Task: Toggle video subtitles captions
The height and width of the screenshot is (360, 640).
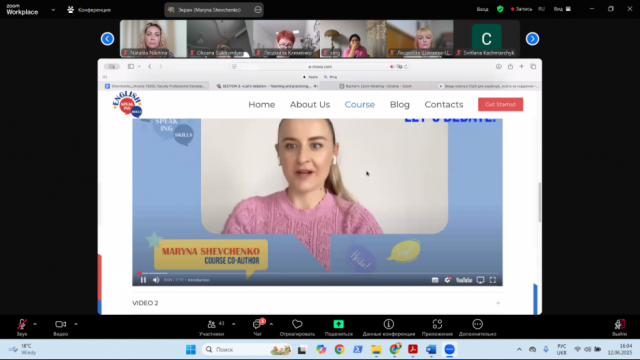Action: [x=435, y=280]
